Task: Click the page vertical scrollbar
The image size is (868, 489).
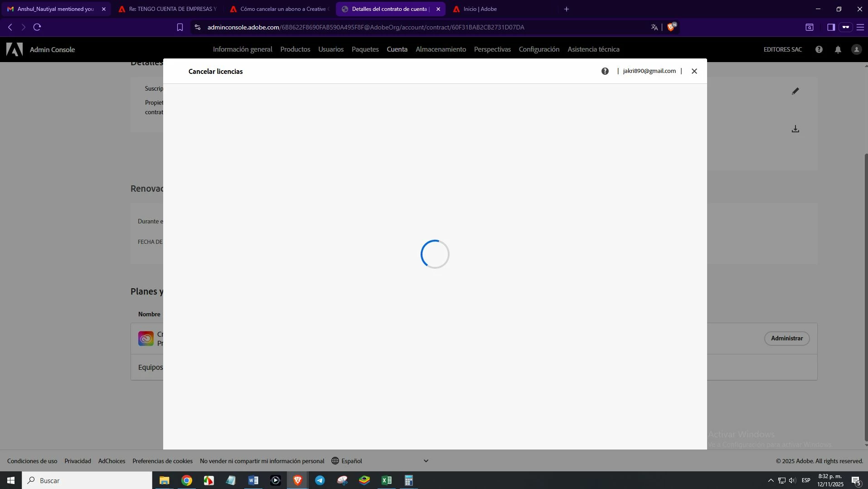Action: [866, 297]
